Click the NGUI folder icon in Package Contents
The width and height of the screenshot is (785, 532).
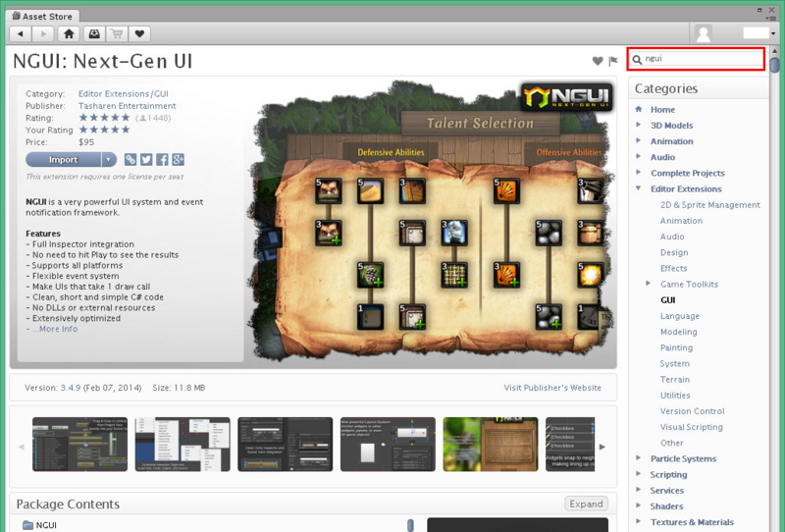[x=28, y=525]
